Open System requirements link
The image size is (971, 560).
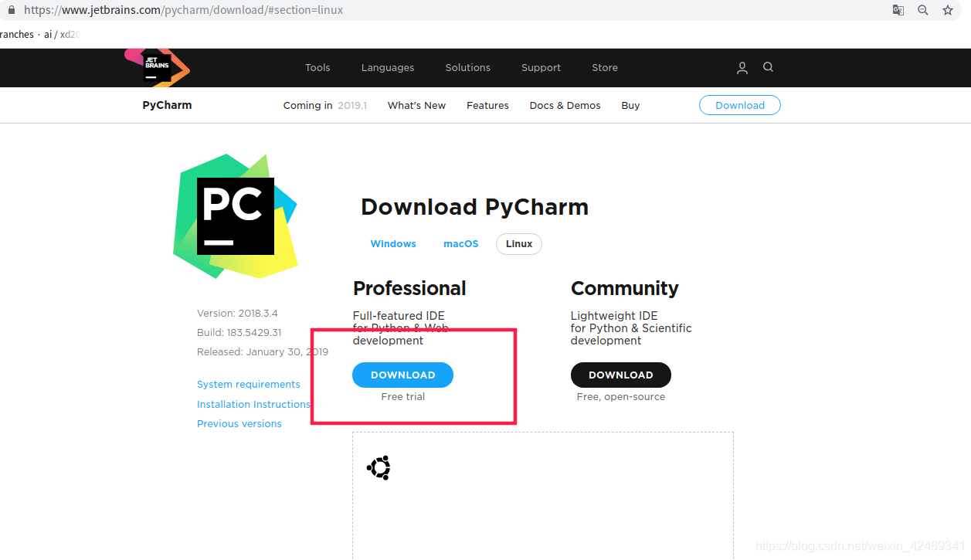point(249,385)
